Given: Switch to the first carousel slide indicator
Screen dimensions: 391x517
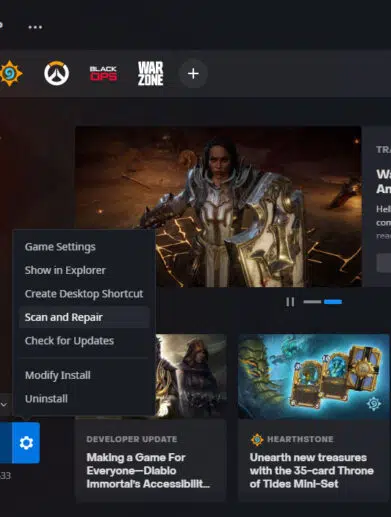Looking at the screenshot, I should 312,302.
